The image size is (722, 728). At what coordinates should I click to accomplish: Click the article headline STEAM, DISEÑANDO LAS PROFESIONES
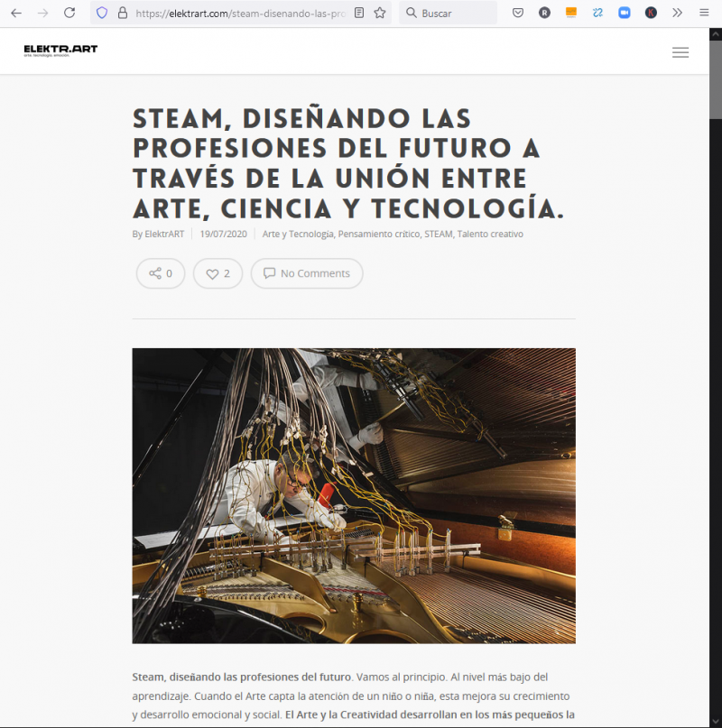click(348, 163)
